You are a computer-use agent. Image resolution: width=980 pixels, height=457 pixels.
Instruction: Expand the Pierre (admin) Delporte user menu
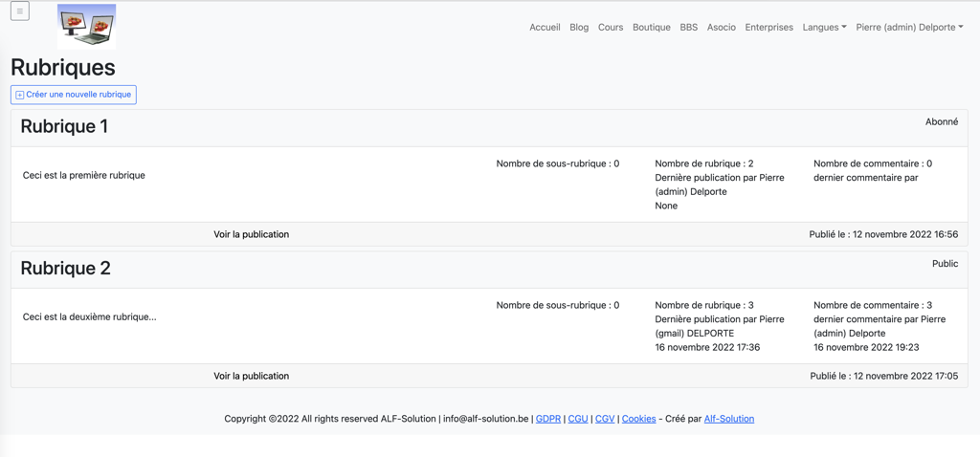click(909, 28)
